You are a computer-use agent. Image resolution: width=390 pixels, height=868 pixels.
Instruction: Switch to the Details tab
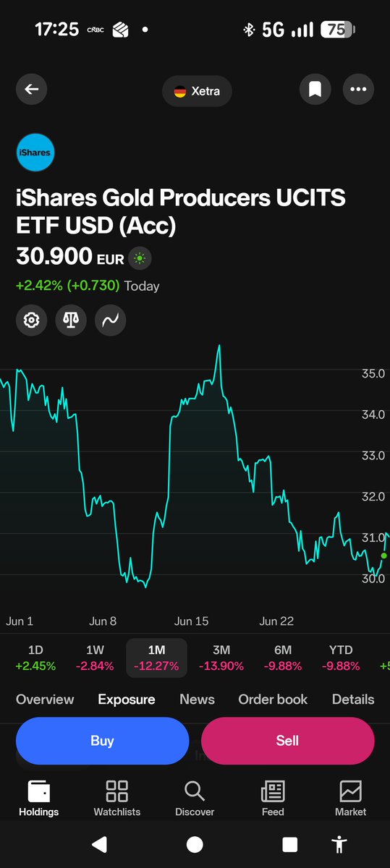pos(353,699)
